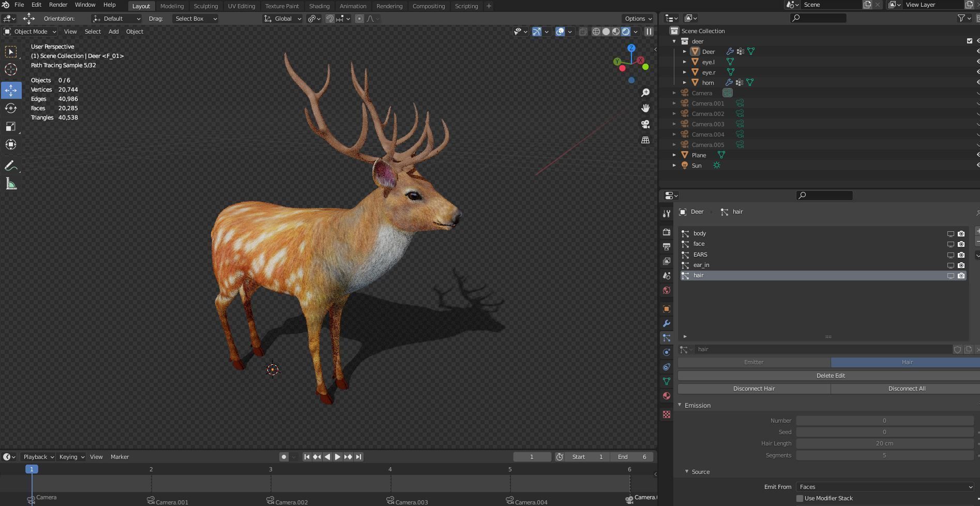
Task: Click the End frame field in timeline
Action: pos(631,457)
